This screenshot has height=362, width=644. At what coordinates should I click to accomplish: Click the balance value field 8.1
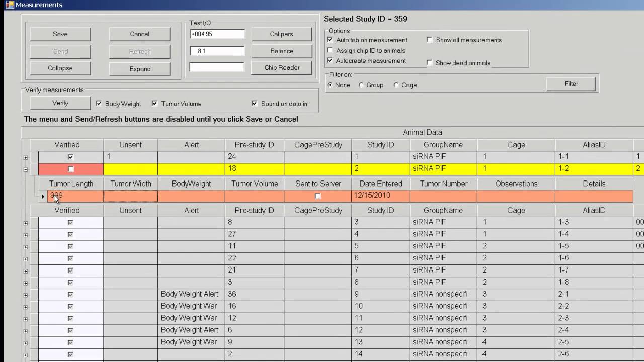(217, 51)
